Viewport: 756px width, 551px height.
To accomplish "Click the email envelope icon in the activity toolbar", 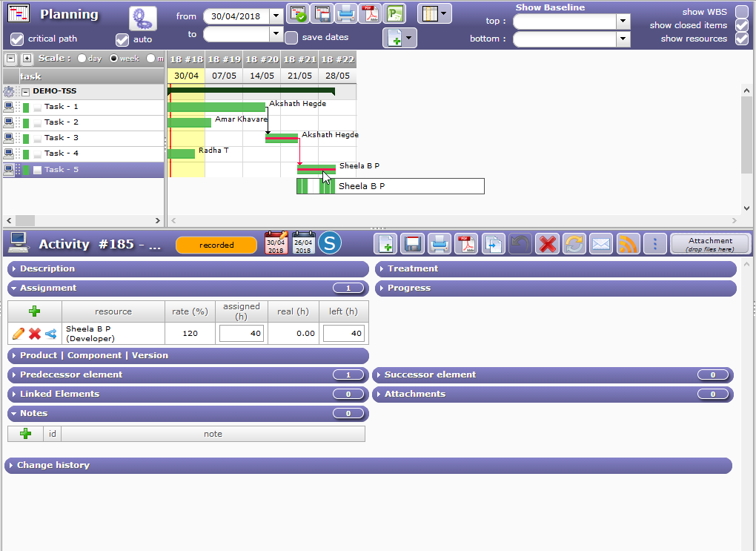I will pyautogui.click(x=601, y=244).
